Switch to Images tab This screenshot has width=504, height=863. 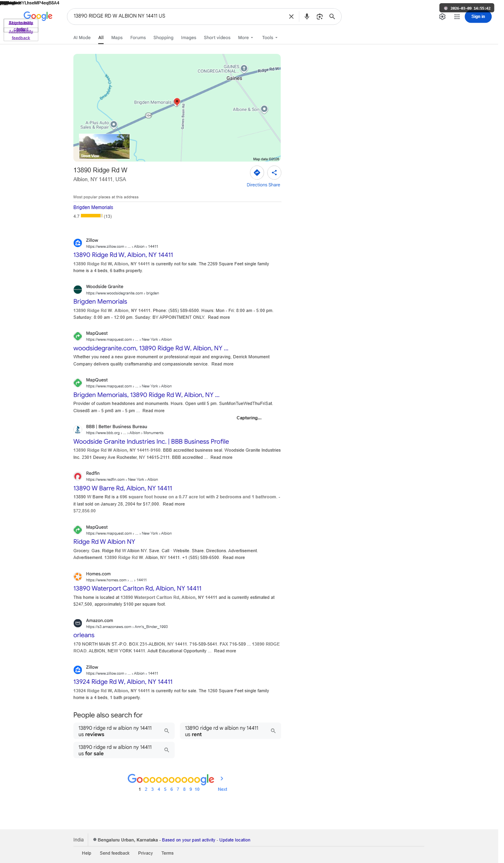point(189,38)
